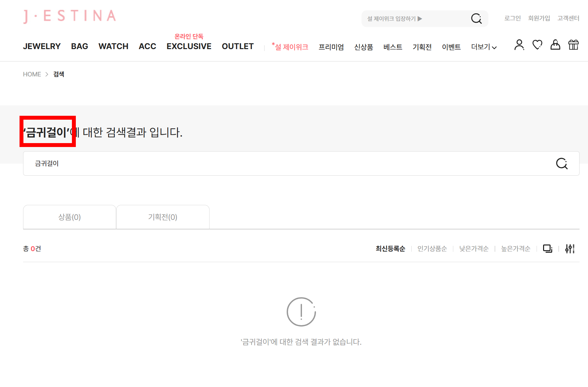Click the header search magnifier icon
This screenshot has height=387, width=588.
coord(476,19)
